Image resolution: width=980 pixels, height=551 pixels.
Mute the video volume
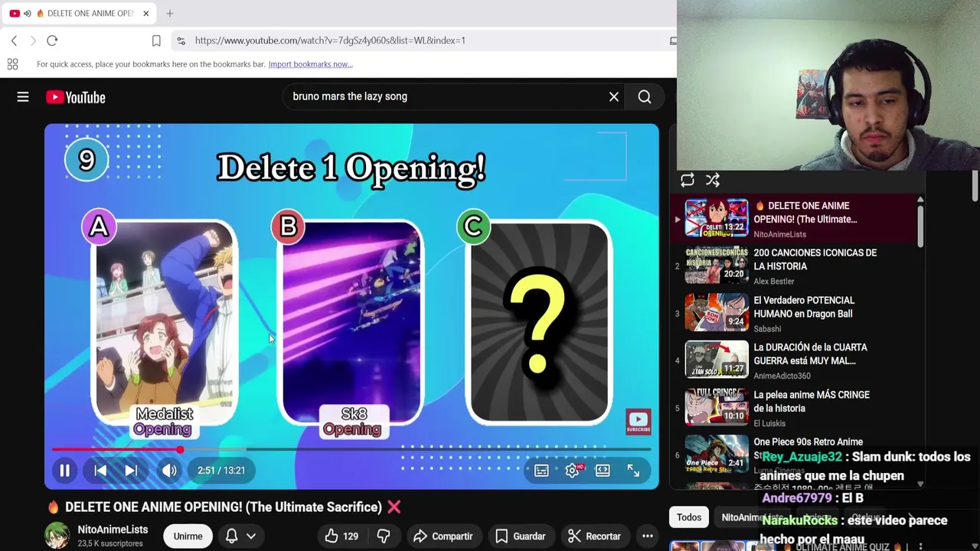coord(168,471)
